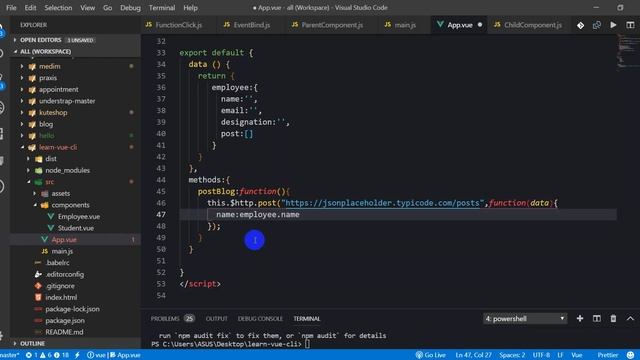The width and height of the screenshot is (640, 360).
Task: Open the View menu
Action: [x=87, y=8]
